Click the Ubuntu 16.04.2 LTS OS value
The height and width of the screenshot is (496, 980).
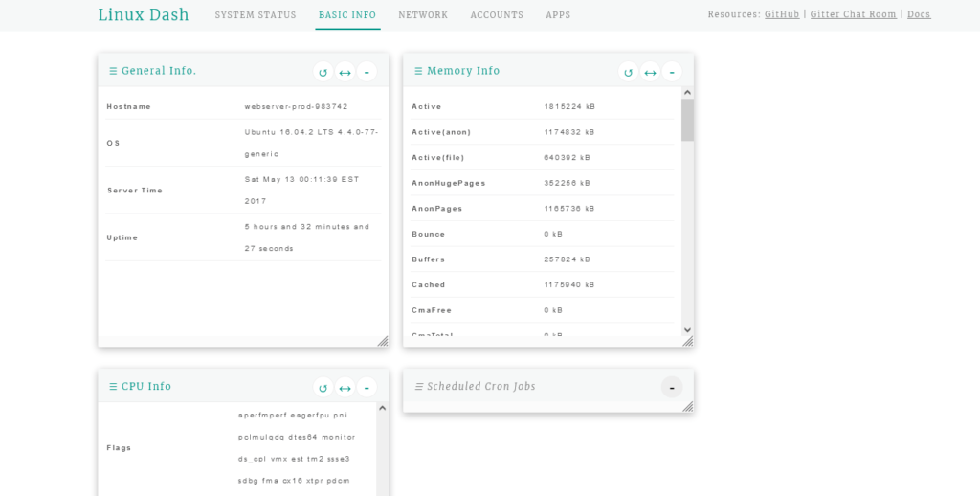click(x=311, y=144)
